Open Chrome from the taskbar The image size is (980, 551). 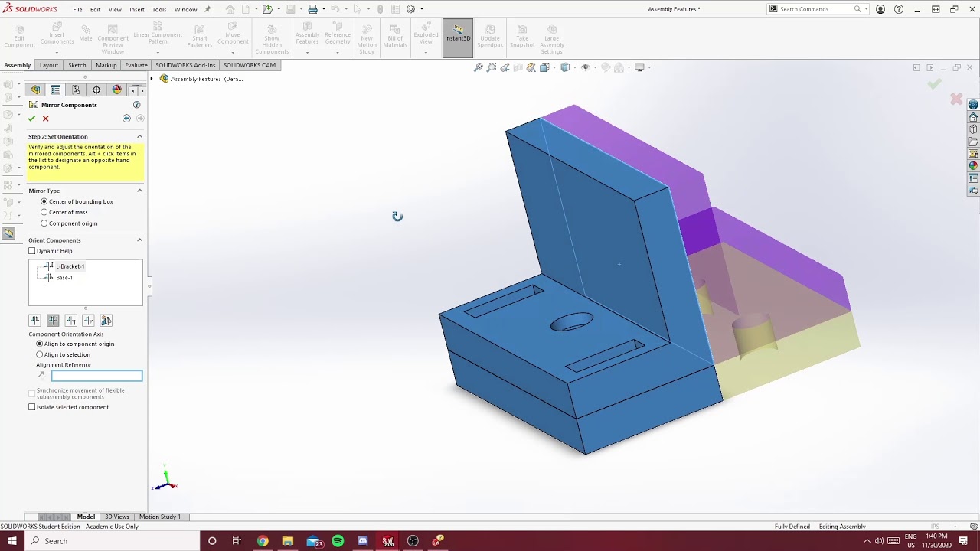pyautogui.click(x=263, y=541)
